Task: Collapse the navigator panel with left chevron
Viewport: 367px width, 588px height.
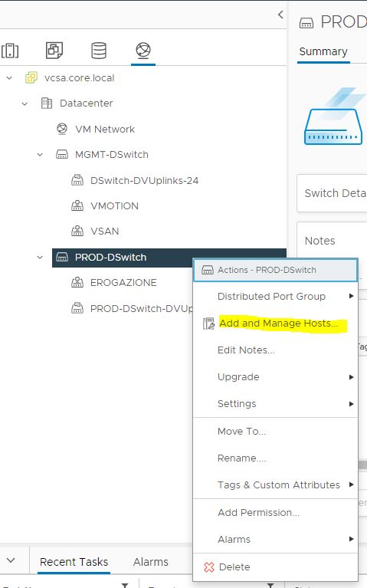Action: pyautogui.click(x=280, y=15)
